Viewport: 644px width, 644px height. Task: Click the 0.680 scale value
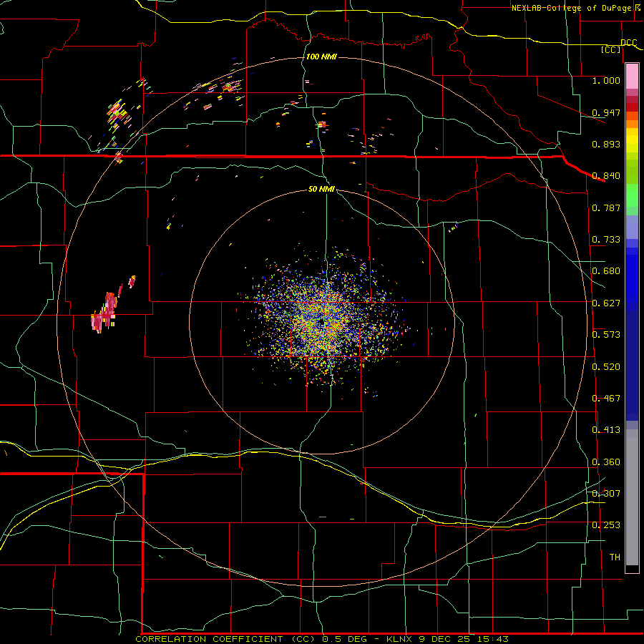[606, 271]
